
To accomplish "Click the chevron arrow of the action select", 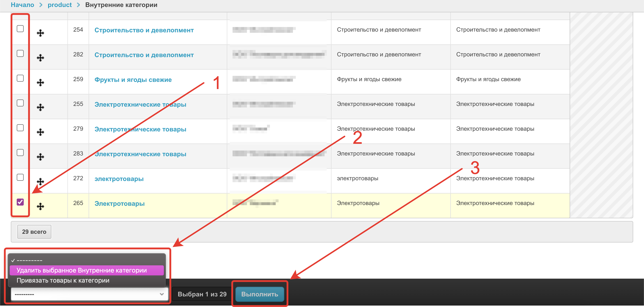I will coord(162,294).
